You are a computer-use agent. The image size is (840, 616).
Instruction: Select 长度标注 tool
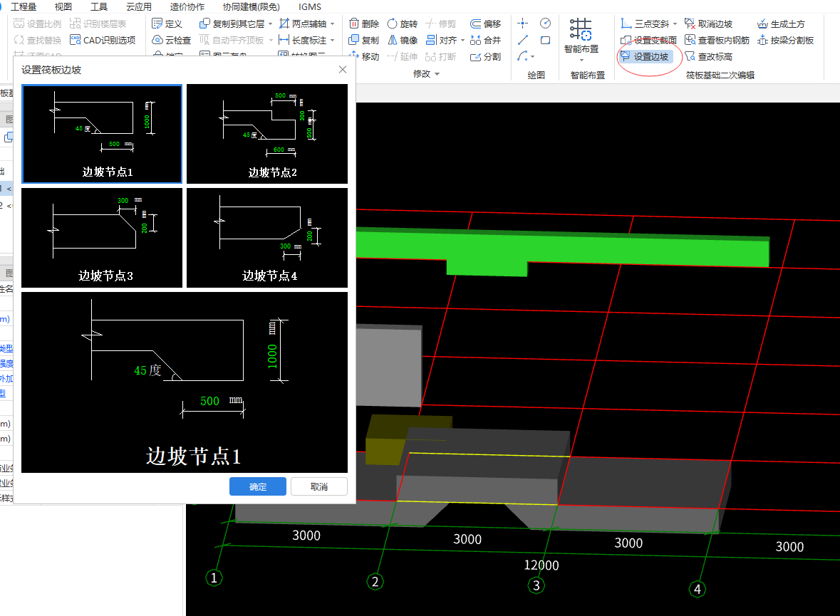304,40
